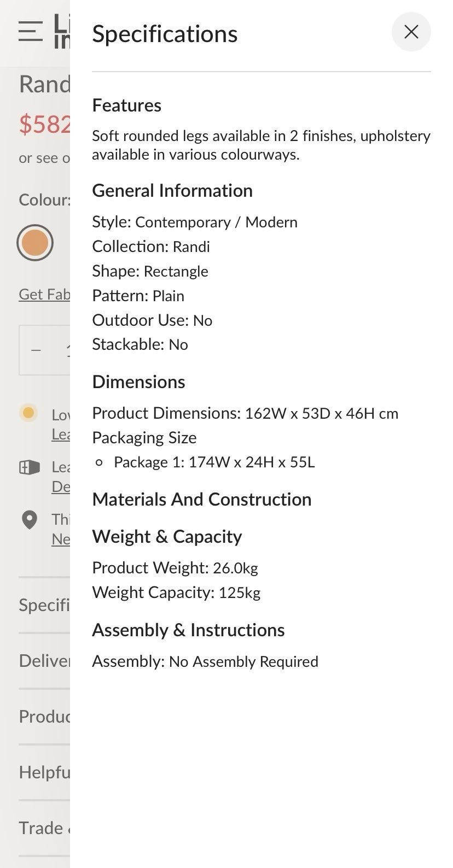Expand the Product accordion row
Viewport: 453px width, 868px height.
44,716
